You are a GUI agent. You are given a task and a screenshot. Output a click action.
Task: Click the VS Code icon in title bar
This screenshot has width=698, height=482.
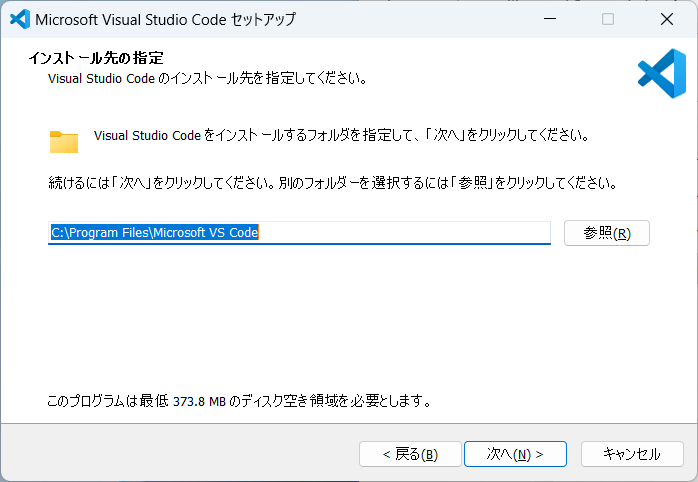[x=20, y=19]
